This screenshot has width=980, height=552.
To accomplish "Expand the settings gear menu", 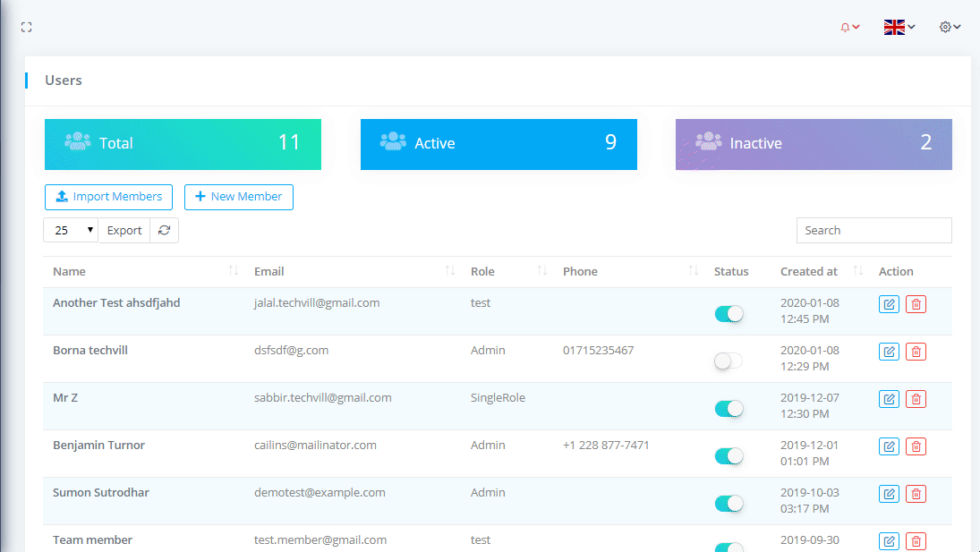I will point(950,28).
